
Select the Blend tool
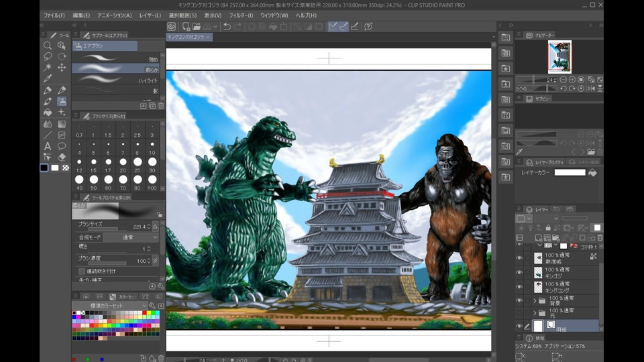tap(48, 123)
